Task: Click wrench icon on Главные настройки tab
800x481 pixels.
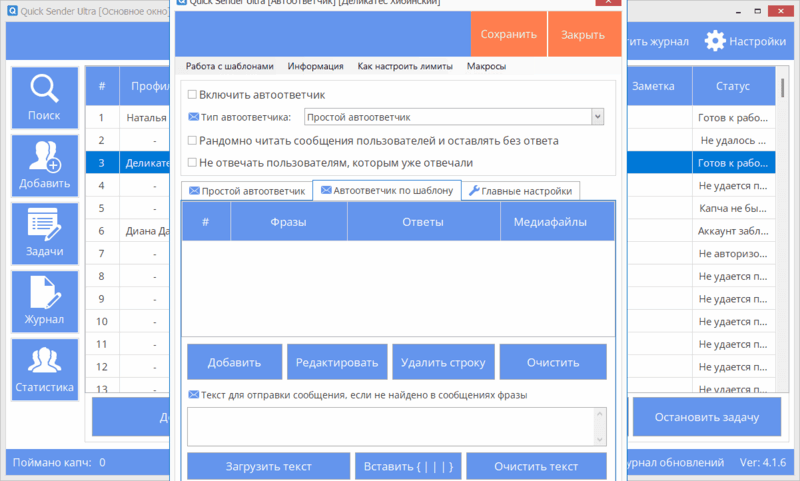Action: tap(474, 190)
